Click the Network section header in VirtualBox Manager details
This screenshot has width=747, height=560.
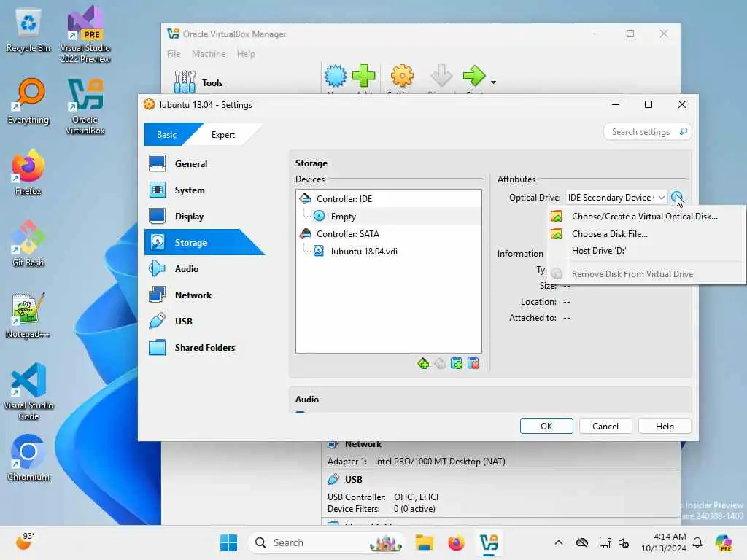point(363,444)
